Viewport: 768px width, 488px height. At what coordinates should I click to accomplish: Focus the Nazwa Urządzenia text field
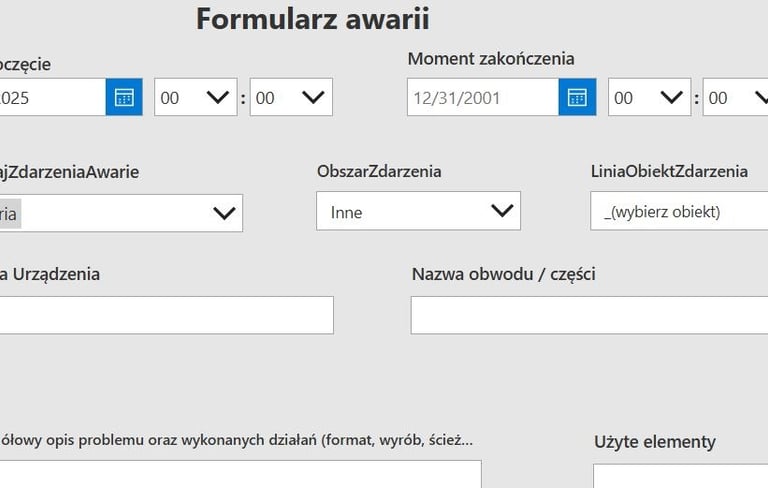click(167, 315)
